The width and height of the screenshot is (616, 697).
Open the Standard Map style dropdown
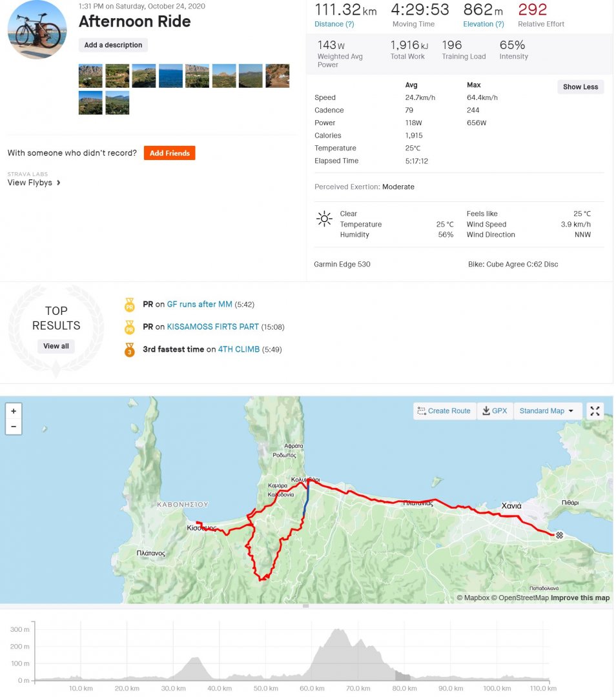(x=548, y=411)
